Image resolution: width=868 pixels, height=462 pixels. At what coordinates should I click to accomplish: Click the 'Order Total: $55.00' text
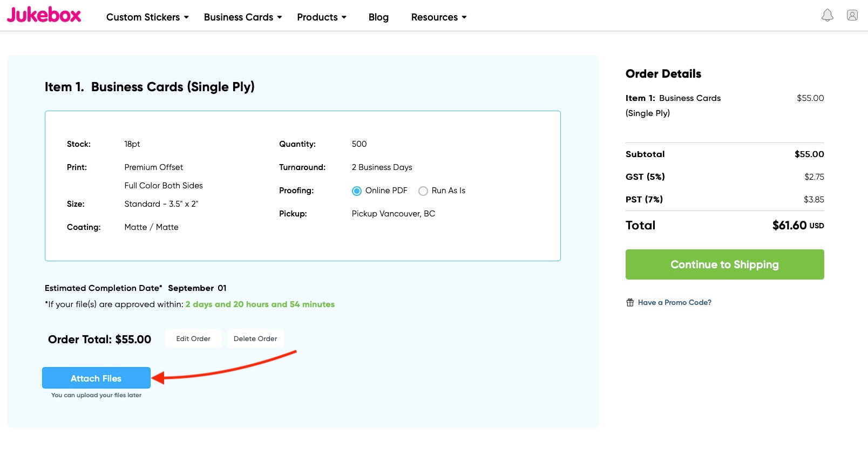pyautogui.click(x=99, y=339)
